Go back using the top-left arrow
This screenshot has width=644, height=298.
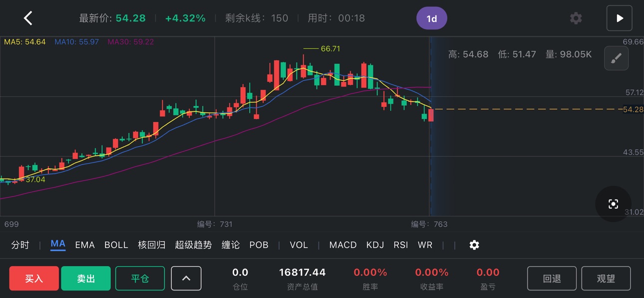(28, 18)
